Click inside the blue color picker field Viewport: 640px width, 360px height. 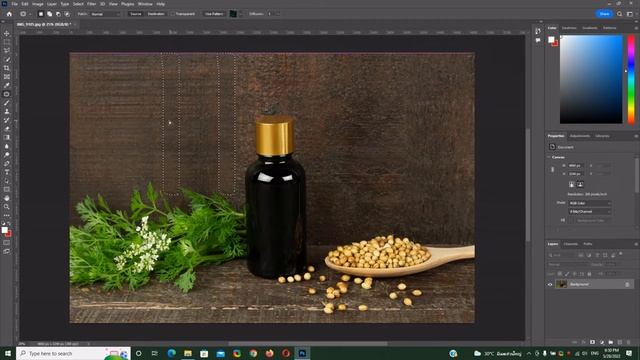(x=591, y=79)
